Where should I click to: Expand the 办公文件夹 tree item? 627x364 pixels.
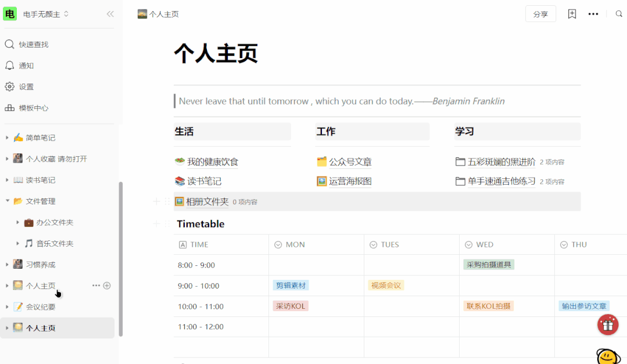(16, 222)
